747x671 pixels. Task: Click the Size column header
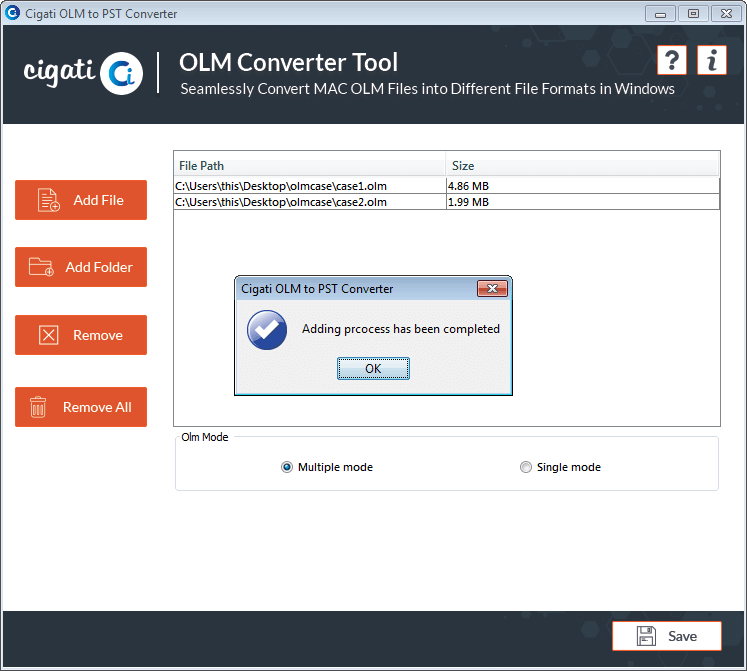click(x=582, y=165)
